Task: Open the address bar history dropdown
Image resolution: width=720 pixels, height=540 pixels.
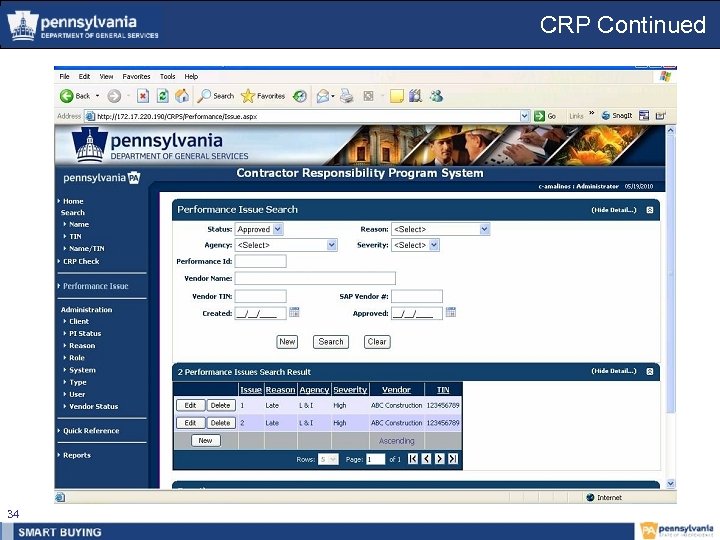Action: [525, 116]
